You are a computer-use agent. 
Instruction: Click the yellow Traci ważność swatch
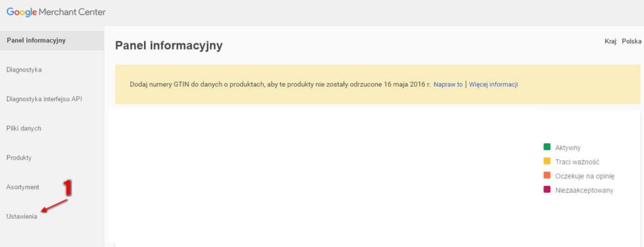click(547, 162)
